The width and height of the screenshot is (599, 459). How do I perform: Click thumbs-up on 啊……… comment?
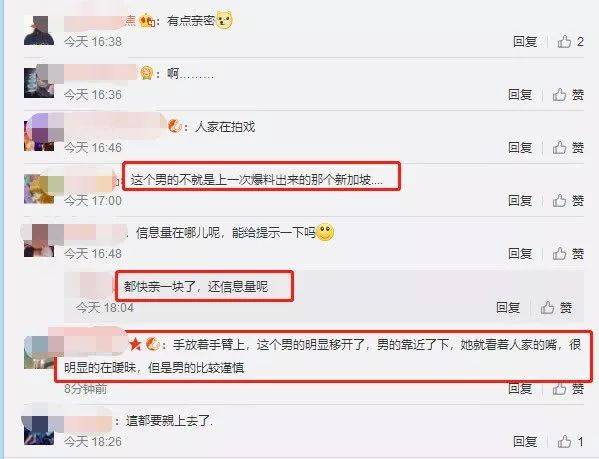click(568, 94)
